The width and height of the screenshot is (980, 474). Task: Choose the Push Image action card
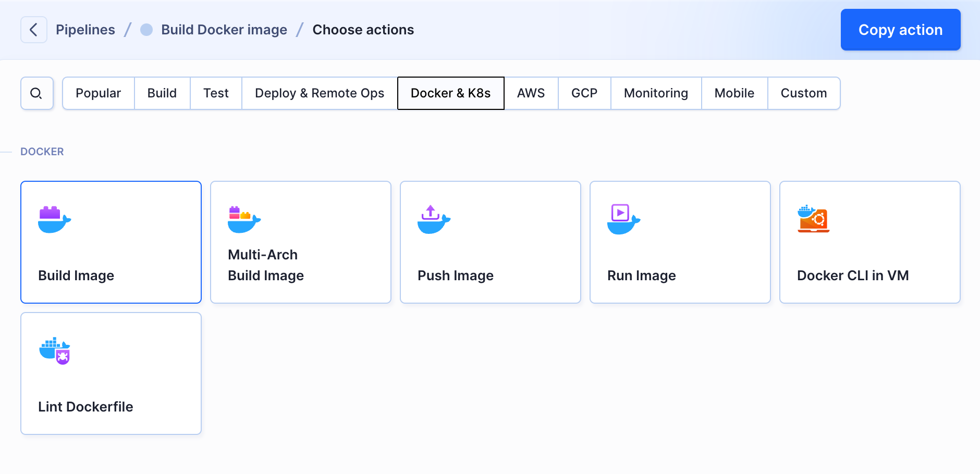(491, 242)
